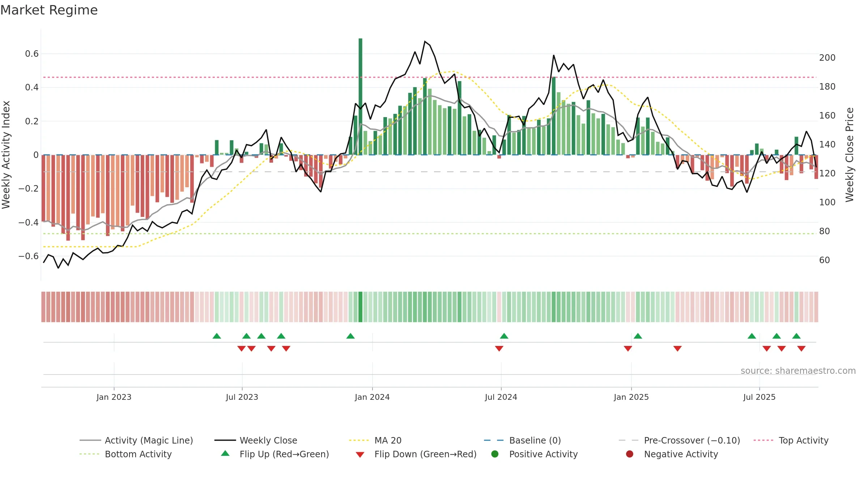
Task: Hide the MA 20 series via legend
Action: tap(375, 440)
